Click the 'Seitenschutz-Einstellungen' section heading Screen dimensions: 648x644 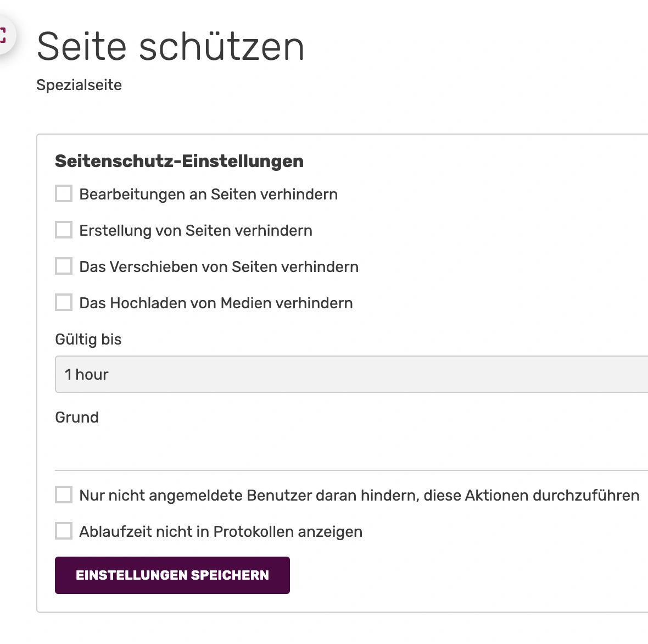(179, 162)
